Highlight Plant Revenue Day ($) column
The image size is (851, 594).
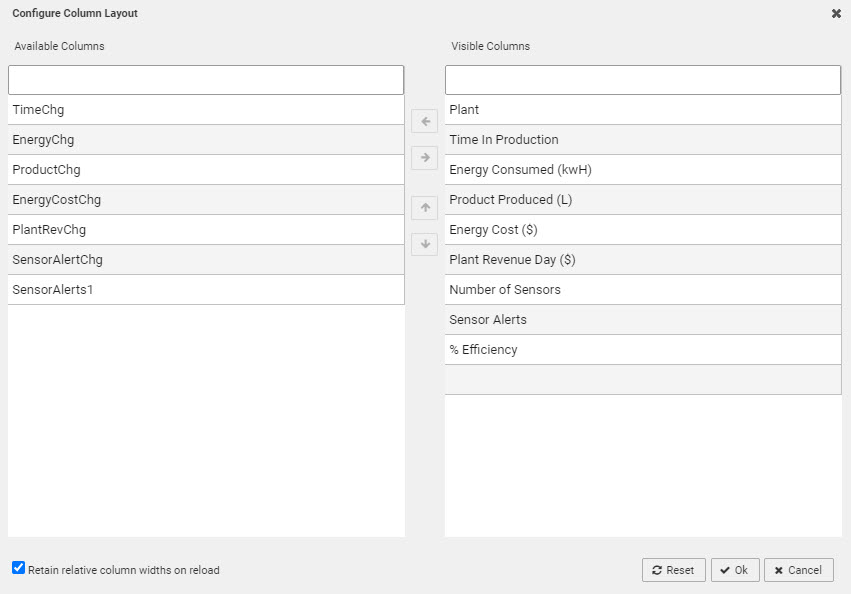click(642, 260)
